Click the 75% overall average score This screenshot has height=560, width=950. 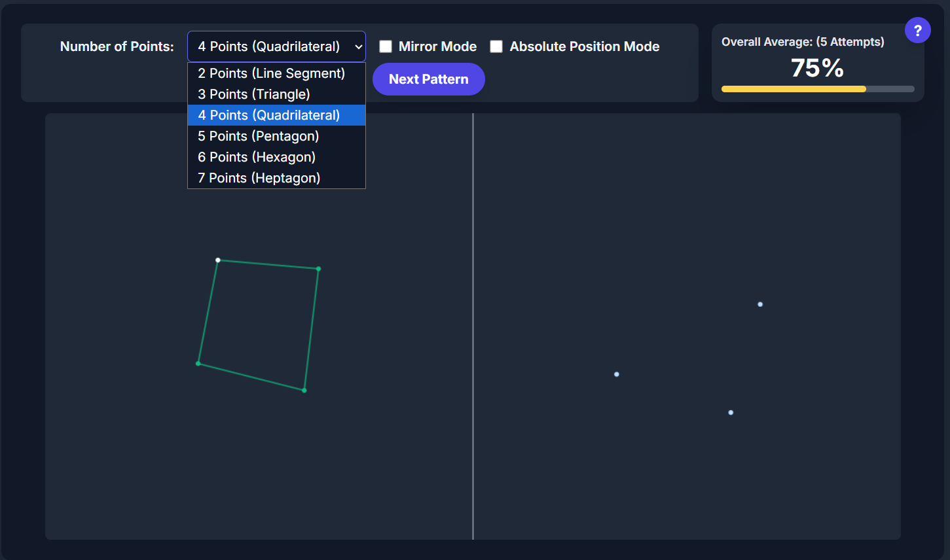818,68
